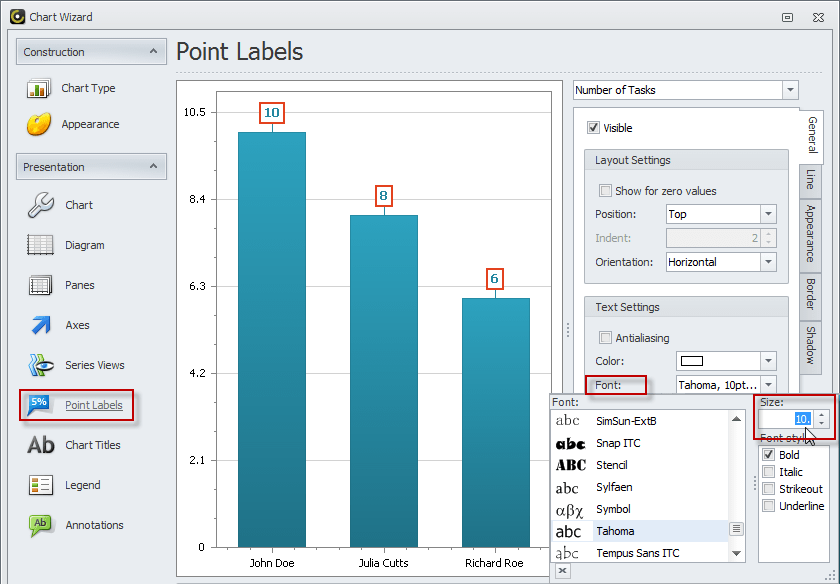This screenshot has width=840, height=584.
Task: Expand the Position dropdown set to Top
Action: click(768, 214)
